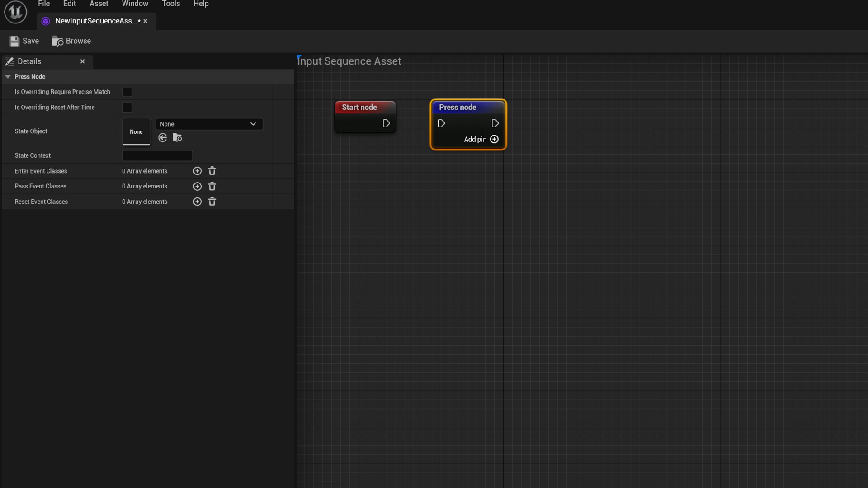Image resolution: width=868 pixels, height=488 pixels.
Task: Click the Use Selected Asset arrow for State Object
Action: pyautogui.click(x=162, y=138)
